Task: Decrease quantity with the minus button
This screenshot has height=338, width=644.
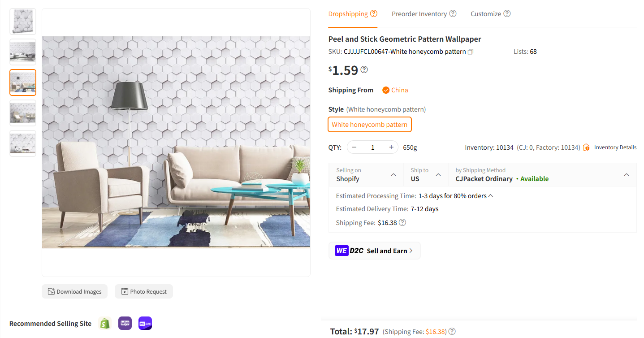Action: (x=354, y=147)
